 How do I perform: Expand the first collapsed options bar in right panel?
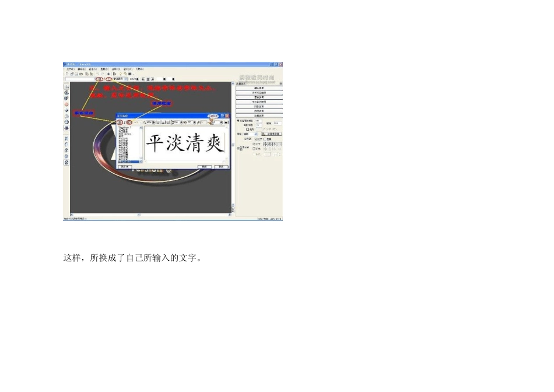click(x=260, y=88)
